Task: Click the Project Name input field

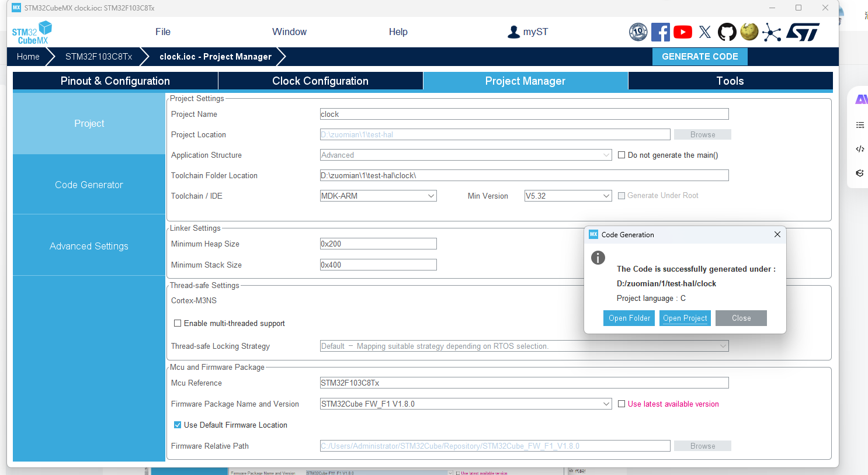Action: pos(525,114)
